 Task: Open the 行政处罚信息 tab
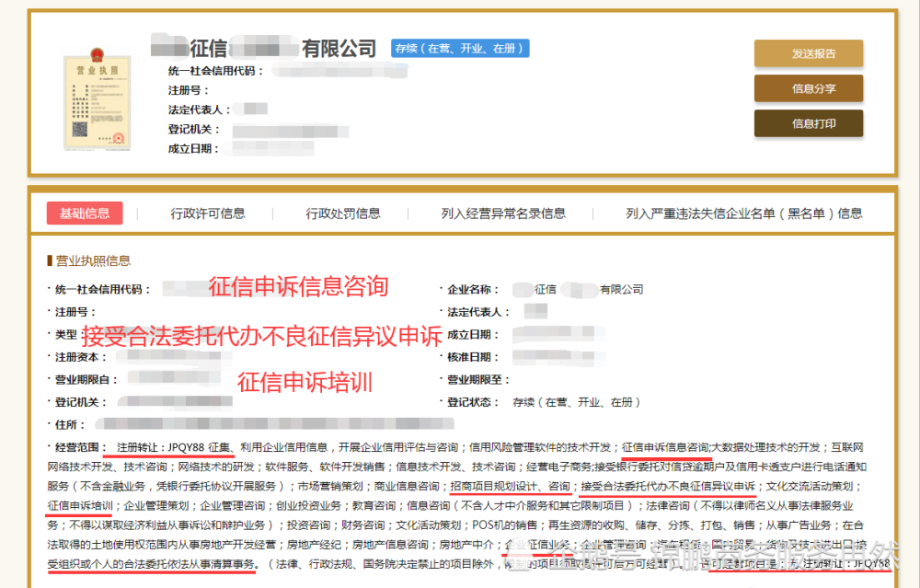pyautogui.click(x=343, y=213)
